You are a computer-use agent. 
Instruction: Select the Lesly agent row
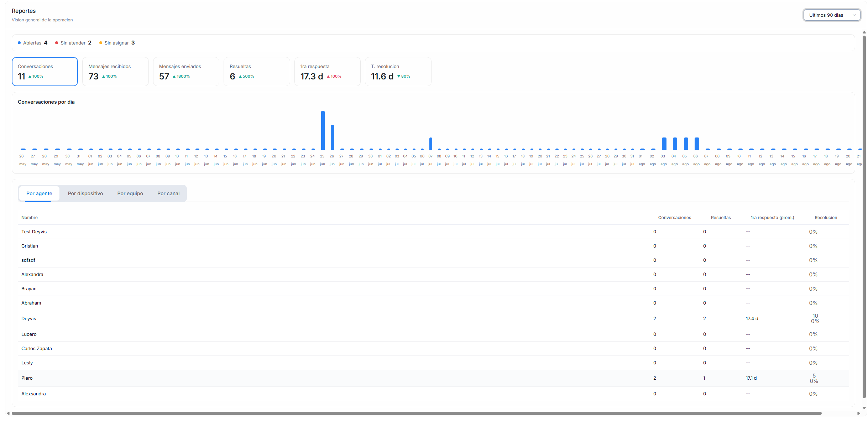pos(433,363)
